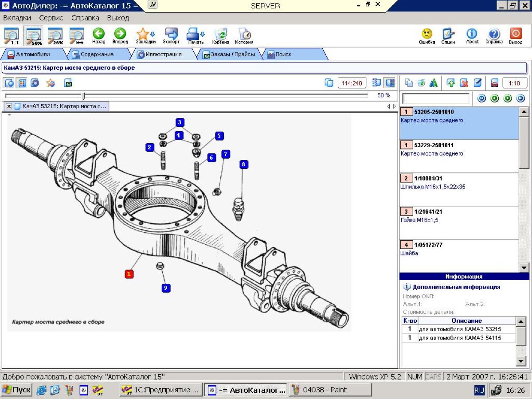
Task: Click the green letter A icon
Action: tap(434, 83)
